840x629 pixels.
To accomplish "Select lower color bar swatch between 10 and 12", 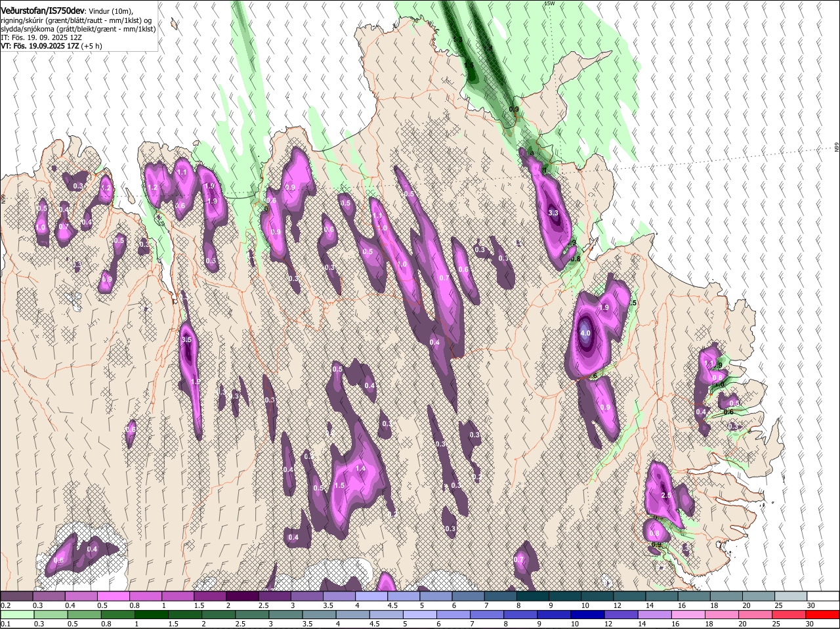I will [589, 615].
